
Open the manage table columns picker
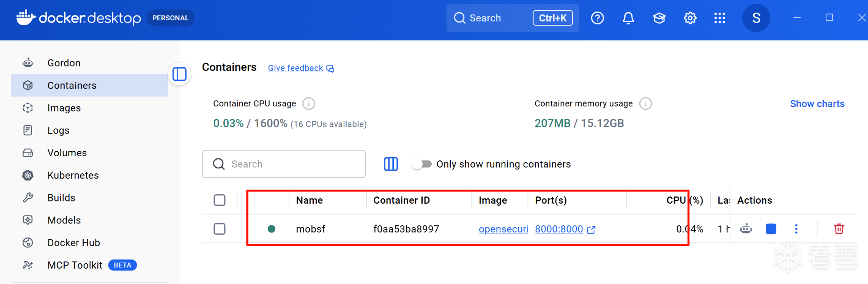coord(391,164)
